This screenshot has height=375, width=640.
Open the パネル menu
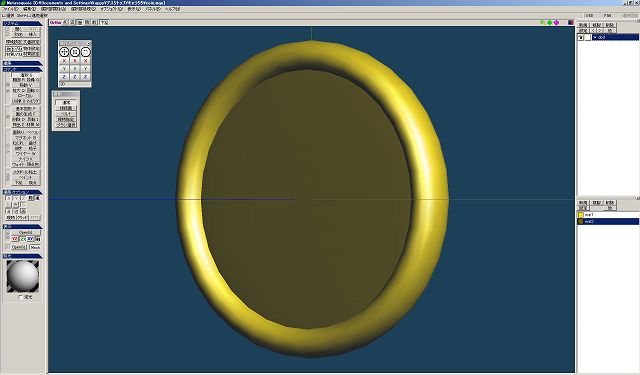[153, 9]
